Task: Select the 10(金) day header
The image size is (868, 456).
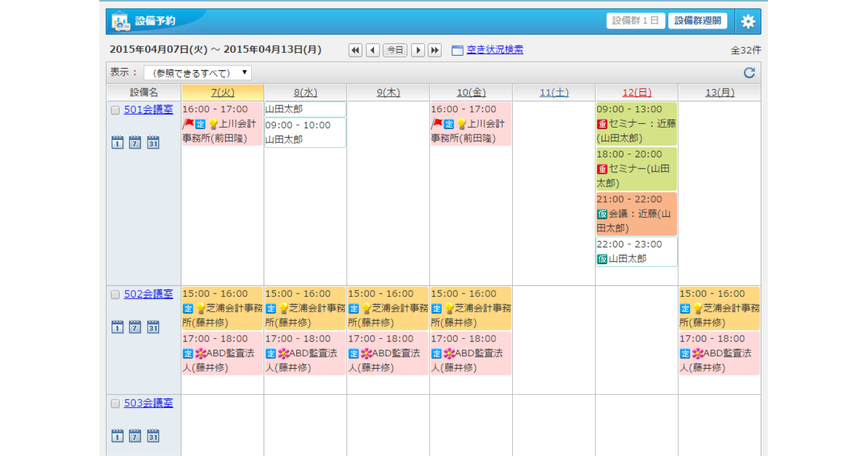Action: (471, 93)
